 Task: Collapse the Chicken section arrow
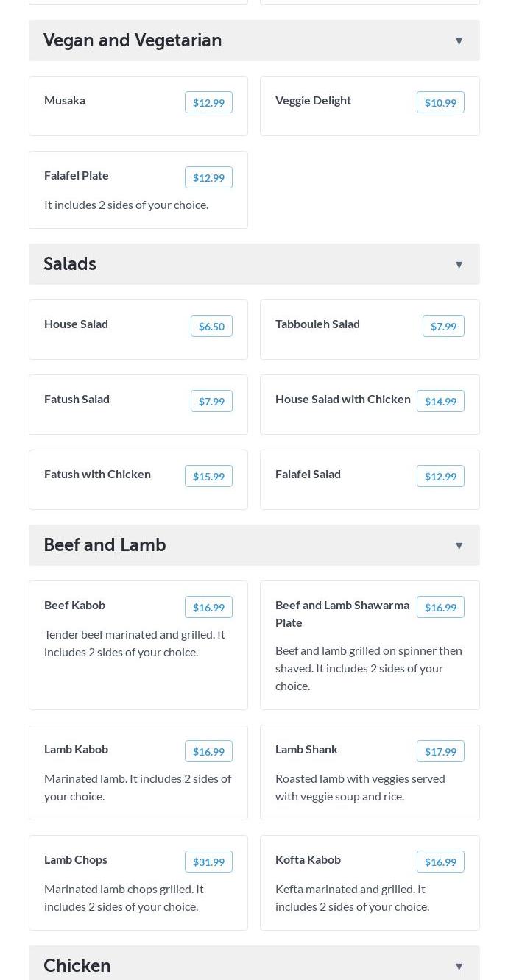pyautogui.click(x=459, y=967)
